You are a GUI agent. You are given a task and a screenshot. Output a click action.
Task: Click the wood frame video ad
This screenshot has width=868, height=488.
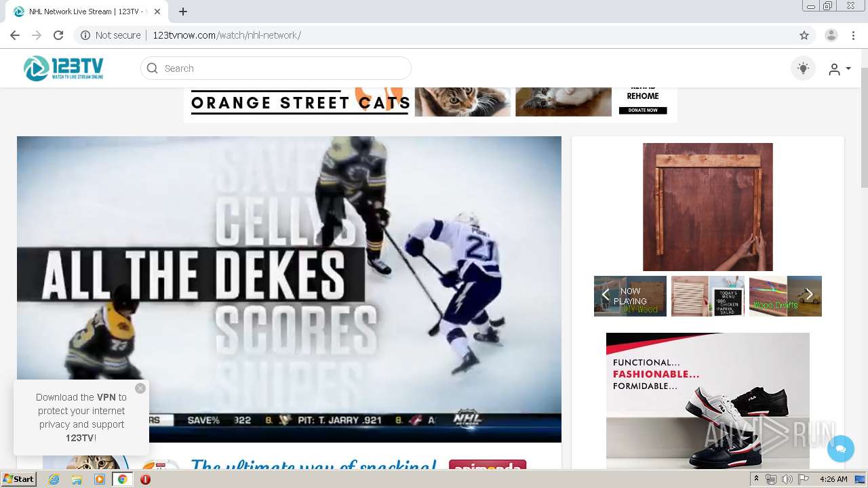pyautogui.click(x=708, y=207)
